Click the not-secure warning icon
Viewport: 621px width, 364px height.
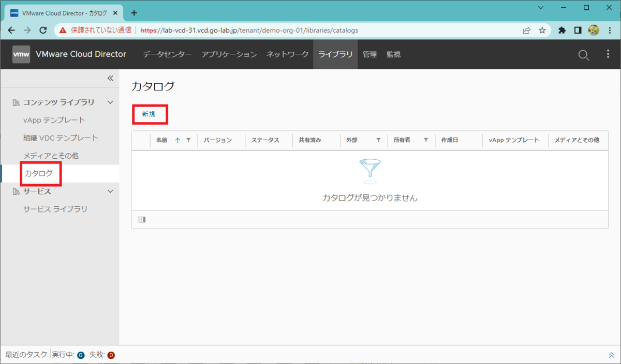pos(63,31)
